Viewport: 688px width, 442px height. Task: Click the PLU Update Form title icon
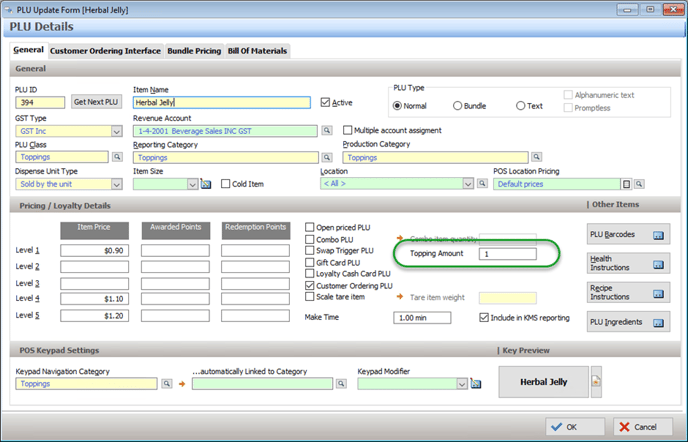point(8,10)
